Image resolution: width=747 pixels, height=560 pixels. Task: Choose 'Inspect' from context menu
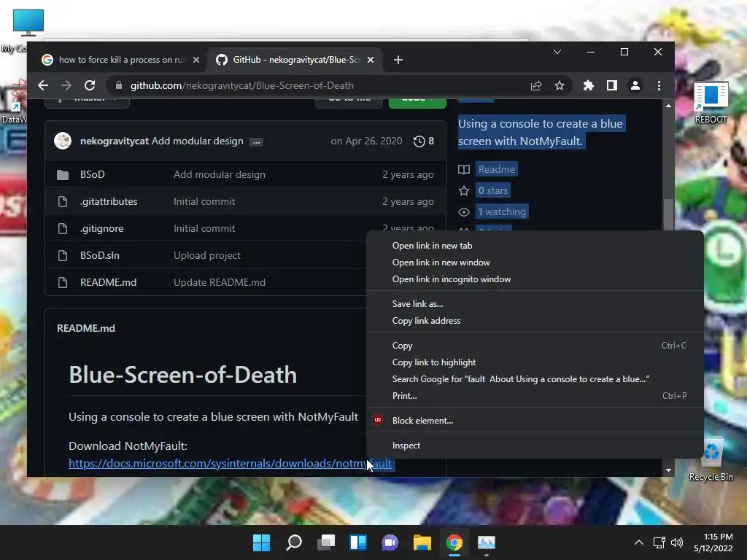click(535, 446)
